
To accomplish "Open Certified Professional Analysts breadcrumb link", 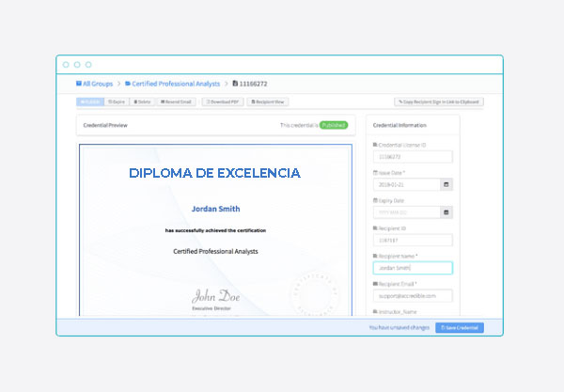I will [177, 84].
